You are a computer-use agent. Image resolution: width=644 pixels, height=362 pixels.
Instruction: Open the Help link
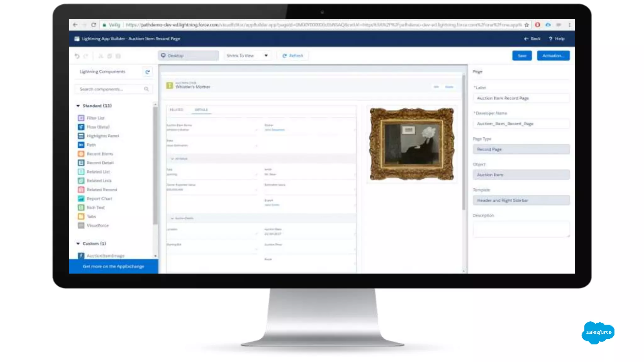[557, 39]
